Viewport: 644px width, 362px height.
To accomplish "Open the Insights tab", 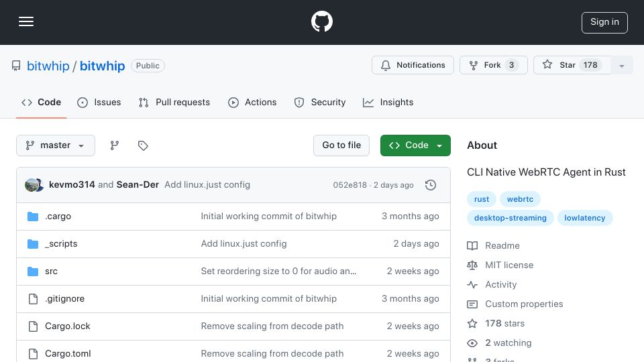I will (388, 102).
